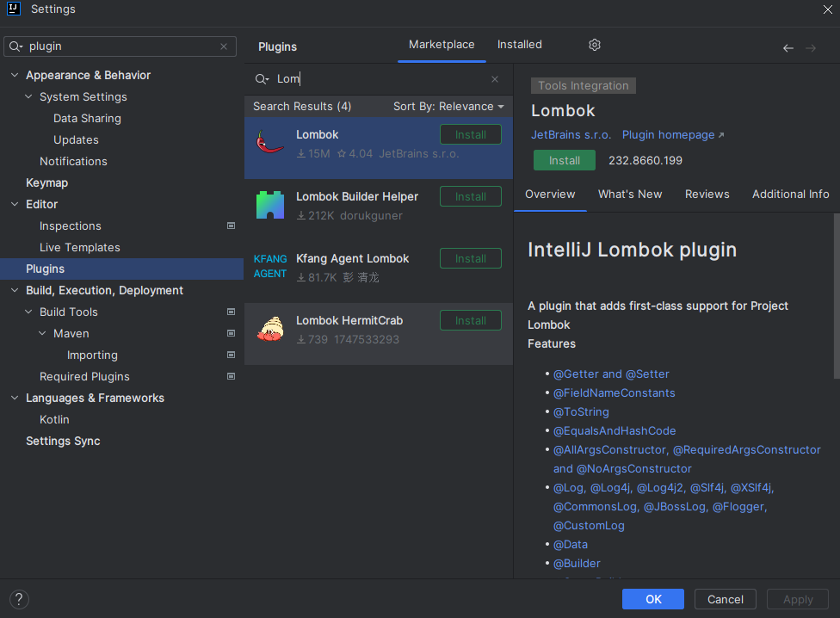Viewport: 840px width, 618px height.
Task: Cancel the Settings dialog
Action: tap(725, 599)
